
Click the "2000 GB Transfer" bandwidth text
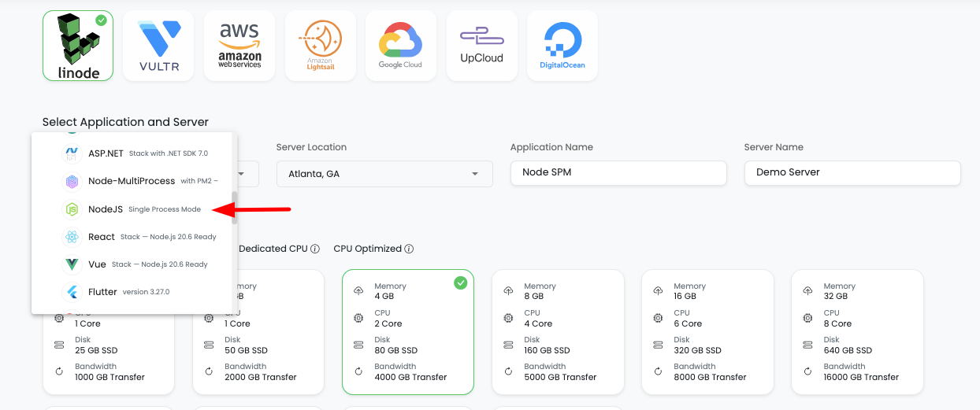point(261,377)
